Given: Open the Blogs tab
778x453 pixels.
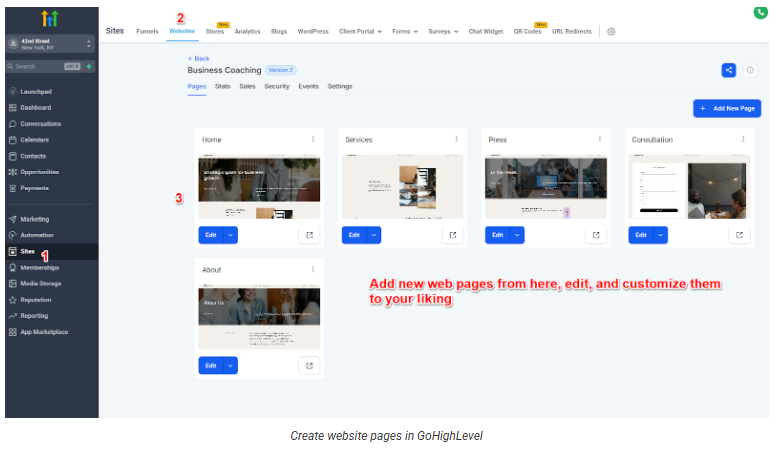Looking at the screenshot, I should pyautogui.click(x=279, y=32).
